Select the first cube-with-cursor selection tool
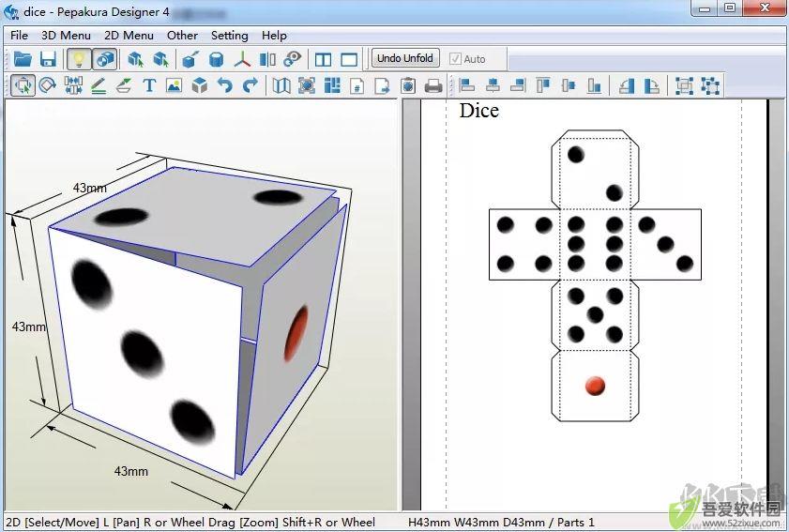 pyautogui.click(x=135, y=59)
